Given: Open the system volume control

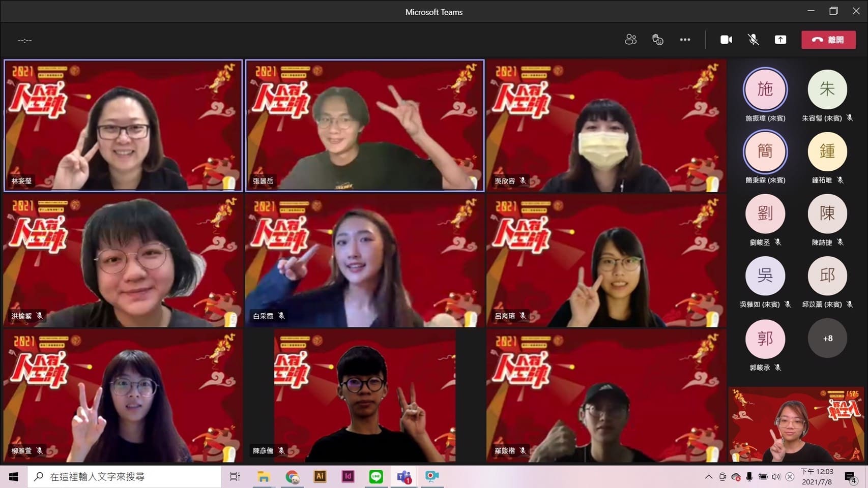Looking at the screenshot, I should (x=776, y=477).
